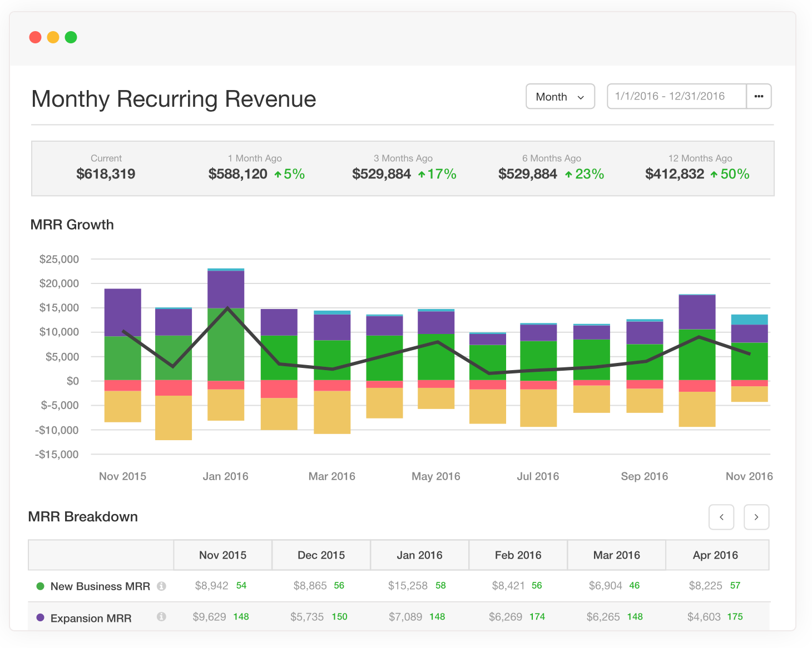Screen dimensions: 812x648
Task: Select the Nov 2015 table column header
Action: [223, 555]
